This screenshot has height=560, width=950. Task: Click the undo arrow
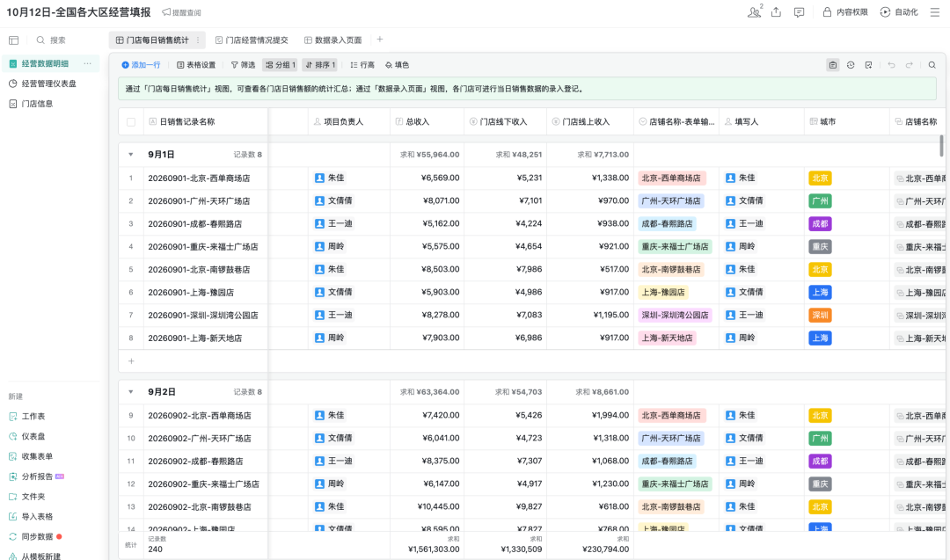coord(891,65)
